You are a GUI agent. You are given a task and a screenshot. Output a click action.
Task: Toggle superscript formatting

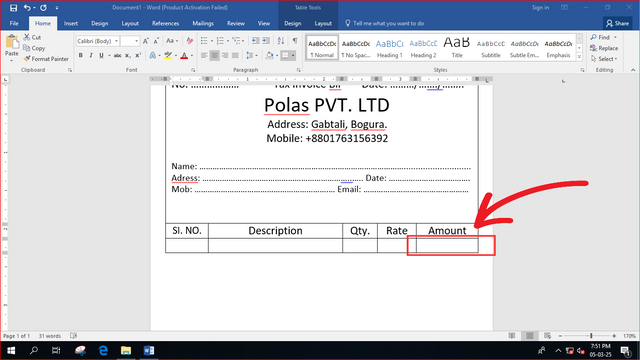(x=138, y=56)
